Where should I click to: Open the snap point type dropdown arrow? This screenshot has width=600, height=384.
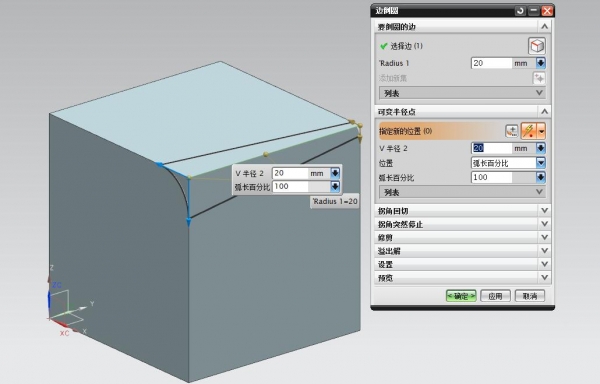(x=541, y=131)
